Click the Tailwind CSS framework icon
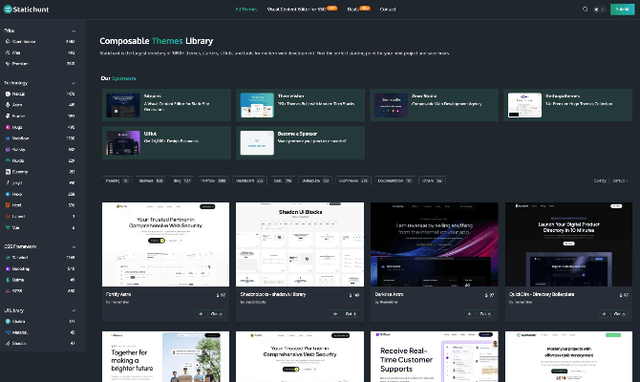Image resolution: width=640 pixels, height=382 pixels. (x=7, y=258)
